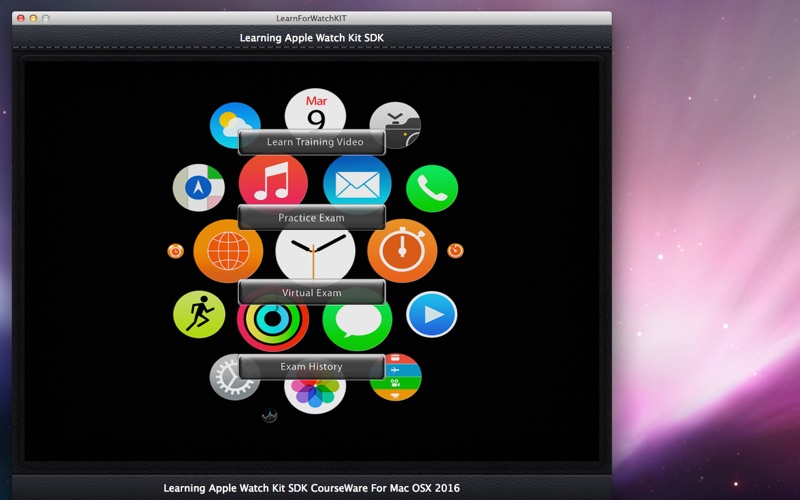
Task: Open the Maps navigation icon
Action: [x=198, y=188]
